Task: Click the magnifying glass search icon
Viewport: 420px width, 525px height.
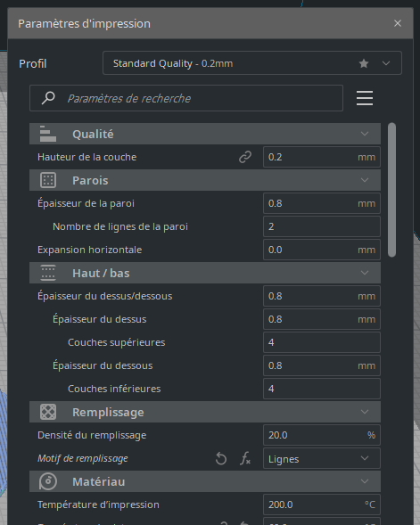Action: pos(48,98)
